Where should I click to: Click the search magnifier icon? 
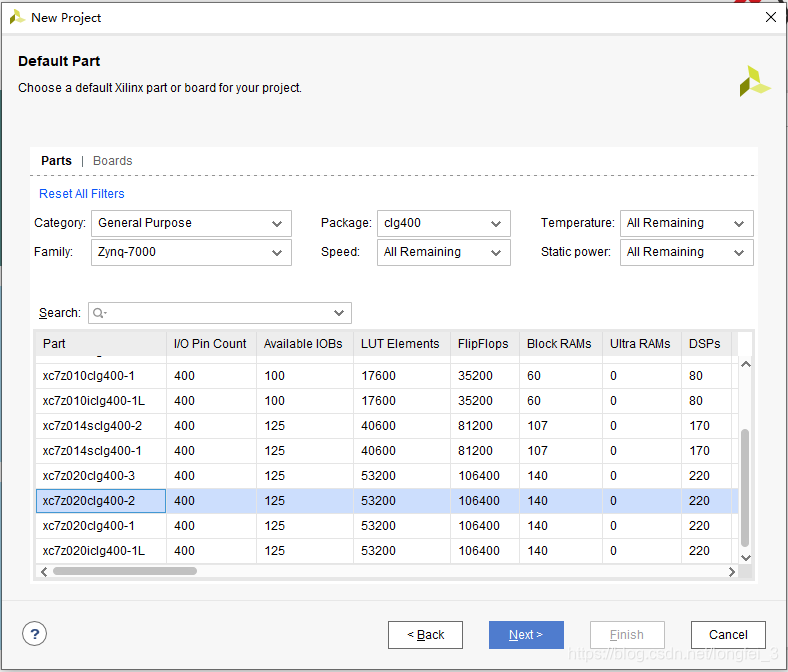coord(99,313)
